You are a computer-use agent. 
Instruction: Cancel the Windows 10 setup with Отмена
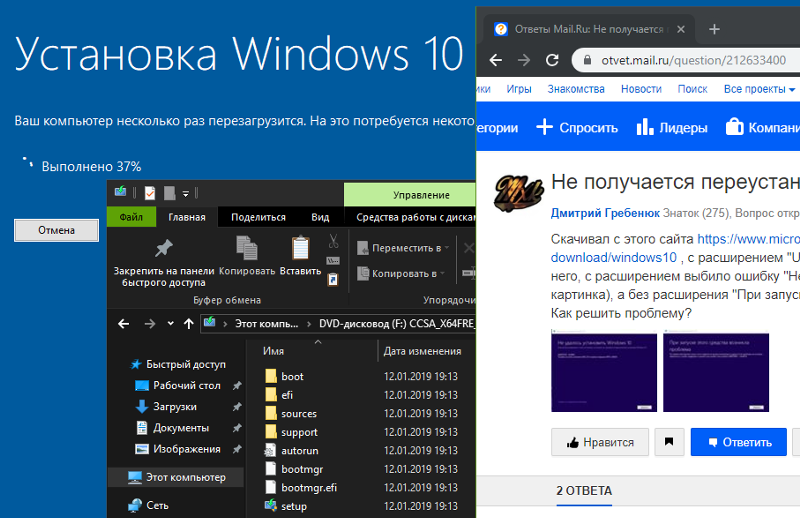[56, 230]
